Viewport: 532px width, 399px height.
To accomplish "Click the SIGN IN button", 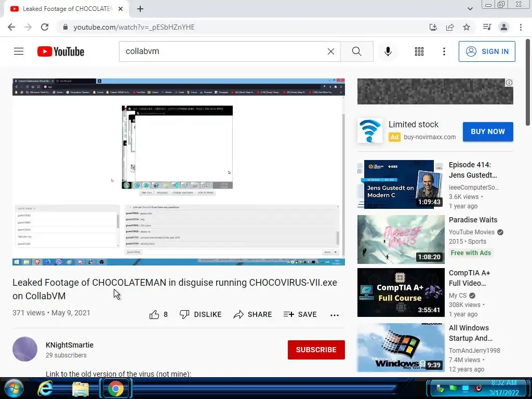I will coord(487,51).
